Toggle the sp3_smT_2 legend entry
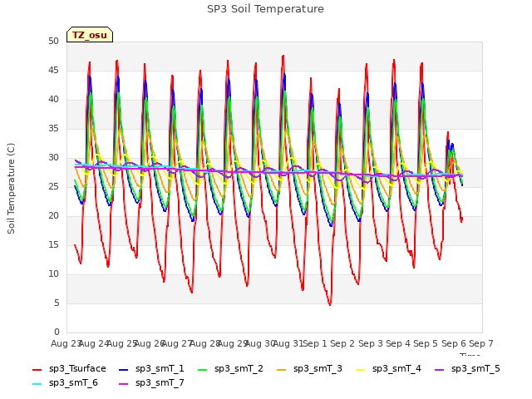 coord(230,369)
